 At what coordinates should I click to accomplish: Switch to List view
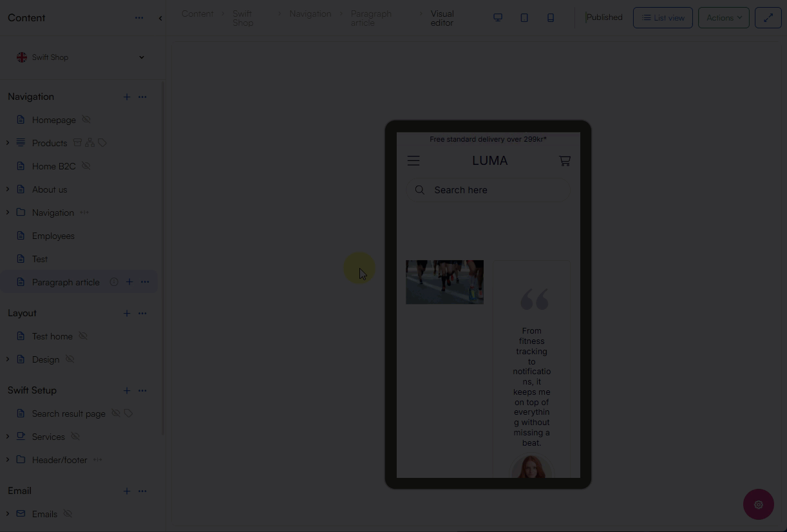point(663,17)
